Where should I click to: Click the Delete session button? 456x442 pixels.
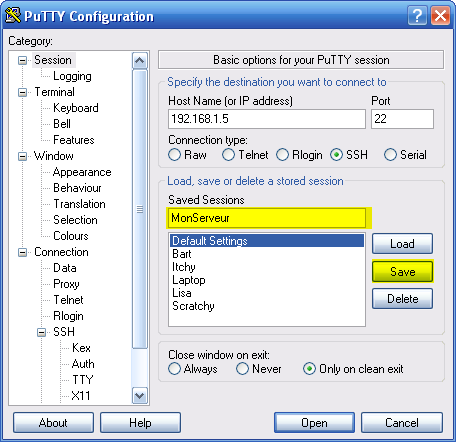pos(402,299)
